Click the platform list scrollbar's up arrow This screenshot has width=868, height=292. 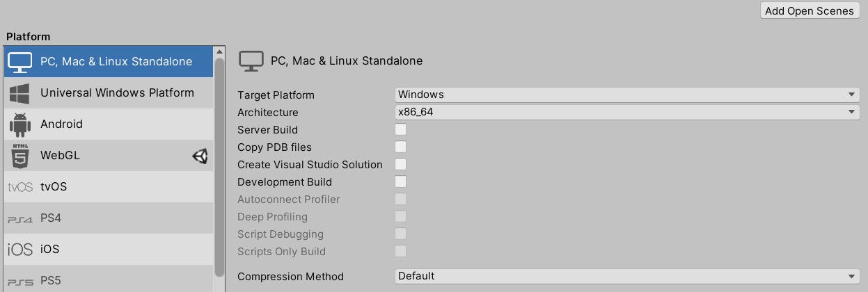(x=220, y=51)
